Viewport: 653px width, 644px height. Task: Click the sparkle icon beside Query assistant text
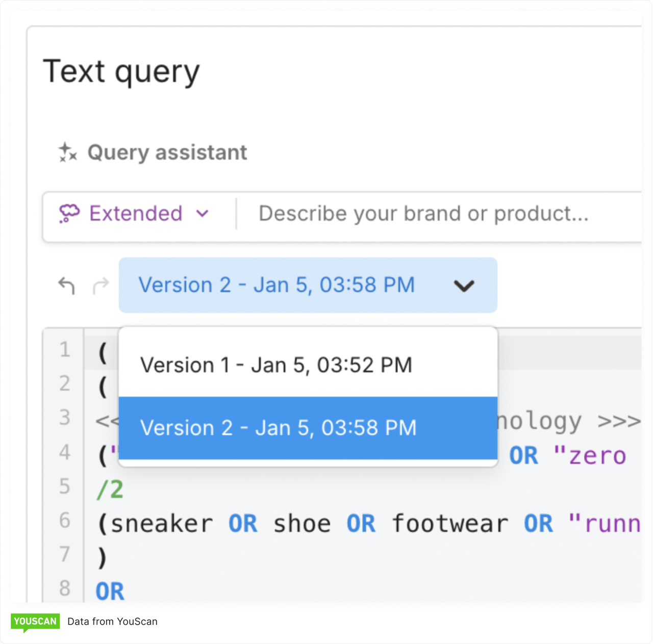tap(67, 152)
